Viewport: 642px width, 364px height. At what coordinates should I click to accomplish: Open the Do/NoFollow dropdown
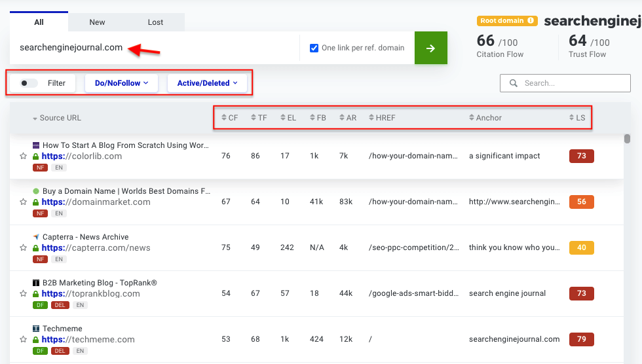121,83
